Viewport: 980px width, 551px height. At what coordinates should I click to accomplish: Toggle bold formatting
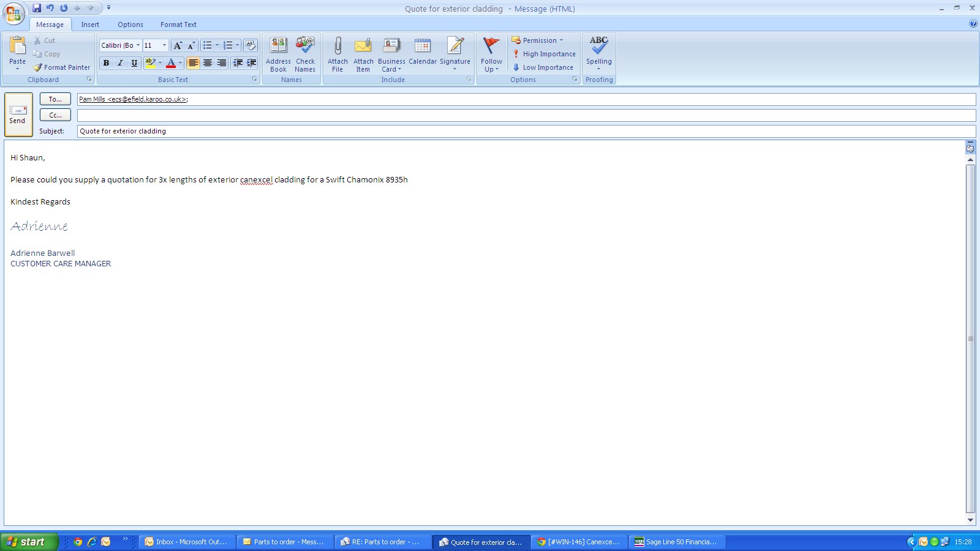106,63
